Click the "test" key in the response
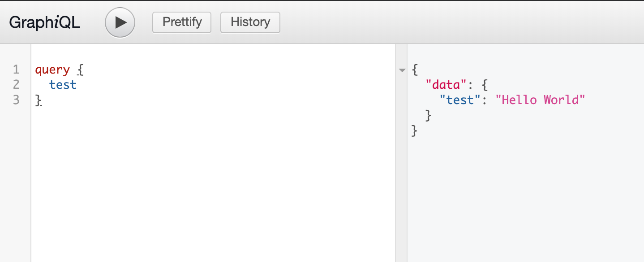This screenshot has height=262, width=644. click(x=460, y=100)
